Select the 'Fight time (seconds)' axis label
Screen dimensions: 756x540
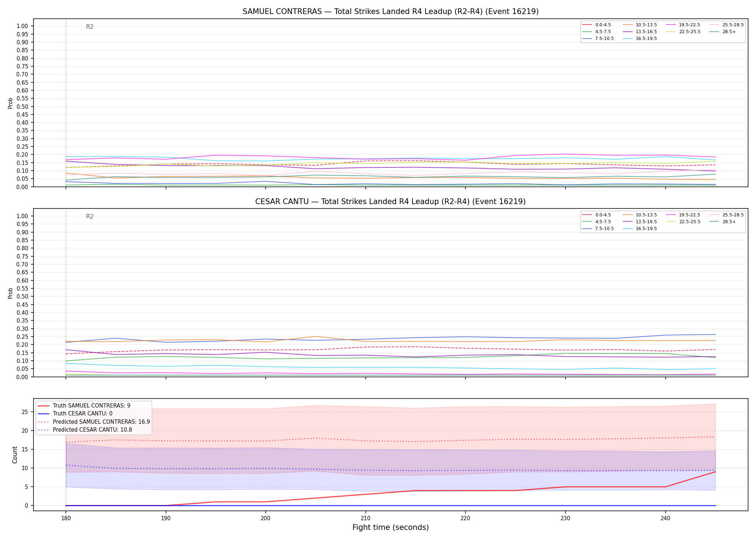tap(391, 527)
